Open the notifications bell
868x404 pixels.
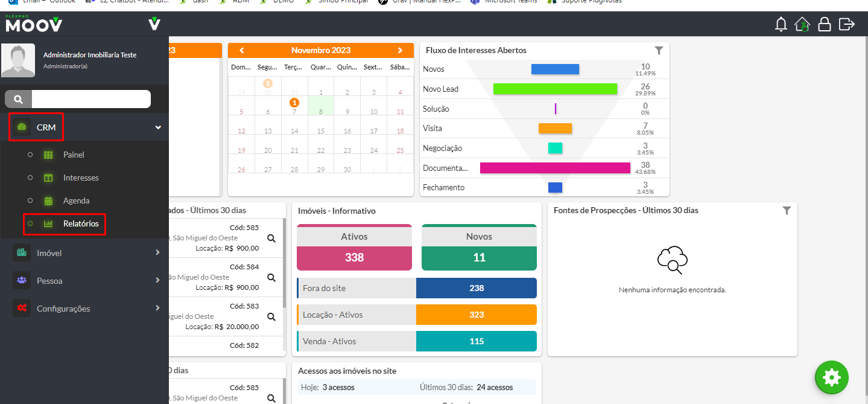(781, 25)
